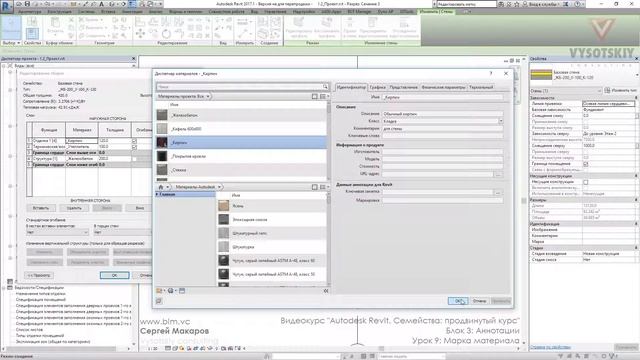
Task: Click the Home icon in the library bar
Action: click(161, 187)
